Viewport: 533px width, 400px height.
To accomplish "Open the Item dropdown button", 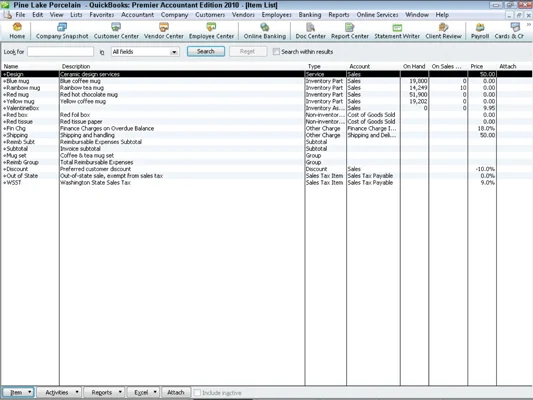I will pyautogui.click(x=18, y=392).
